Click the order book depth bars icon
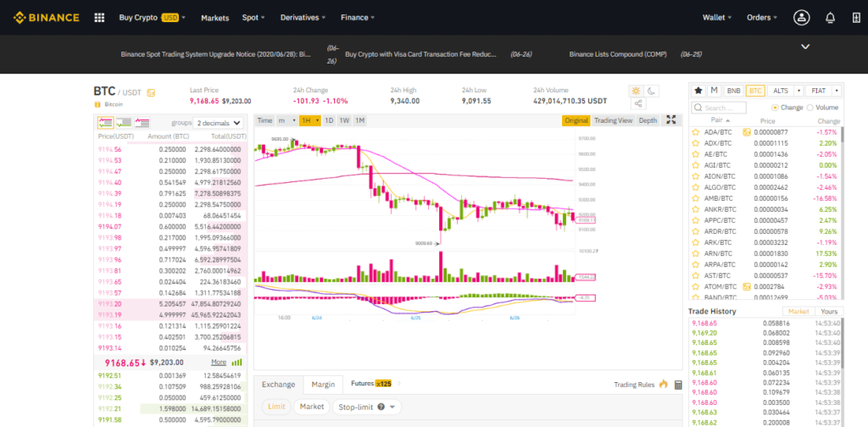The height and width of the screenshot is (427, 868). (237, 363)
